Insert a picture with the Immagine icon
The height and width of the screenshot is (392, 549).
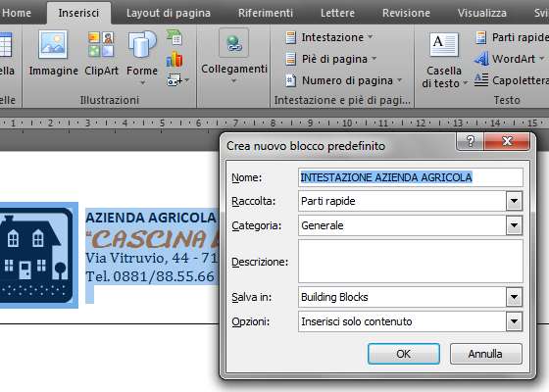53,53
